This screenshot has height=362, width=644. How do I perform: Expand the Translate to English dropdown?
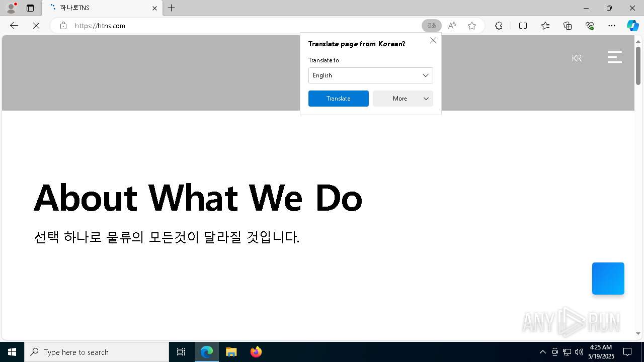click(371, 75)
